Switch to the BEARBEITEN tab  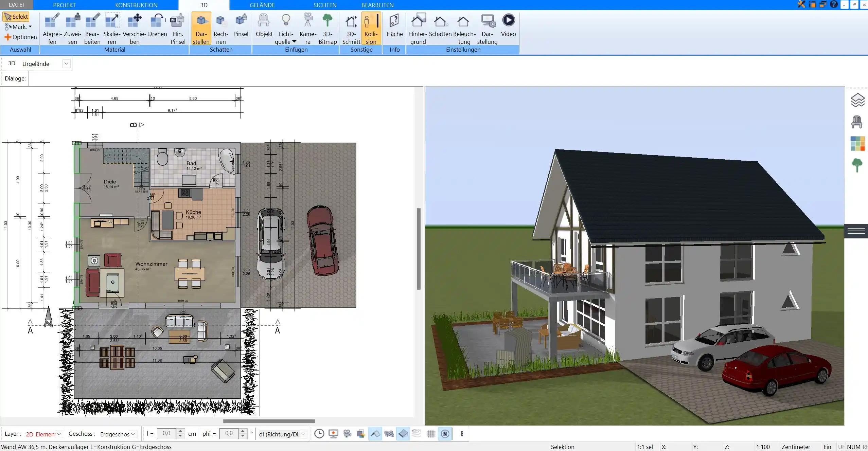(x=377, y=5)
